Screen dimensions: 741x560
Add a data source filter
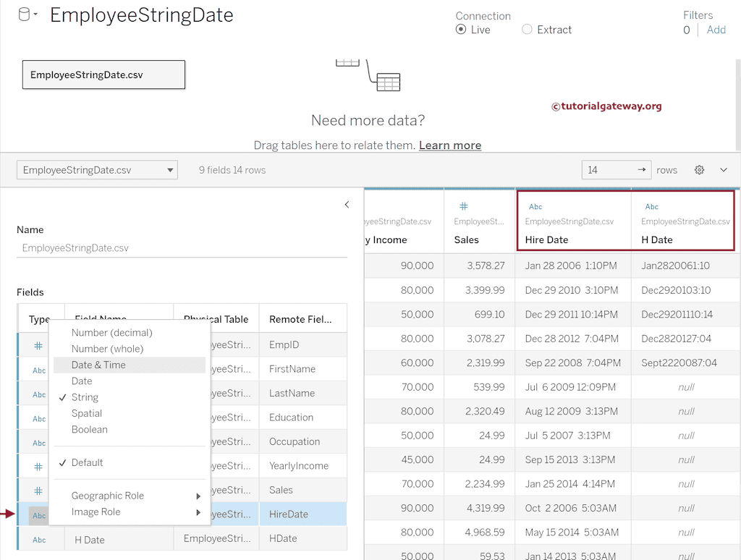[716, 30]
